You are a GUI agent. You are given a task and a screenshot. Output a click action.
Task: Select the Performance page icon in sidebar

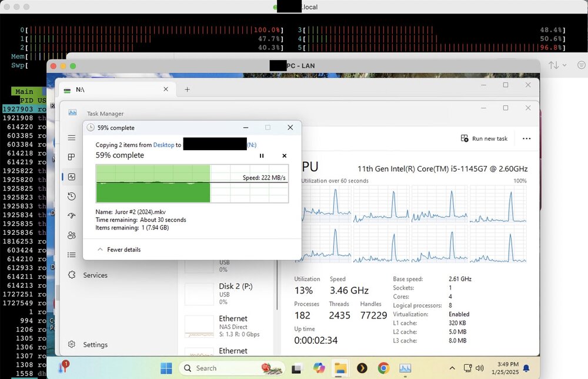click(72, 177)
